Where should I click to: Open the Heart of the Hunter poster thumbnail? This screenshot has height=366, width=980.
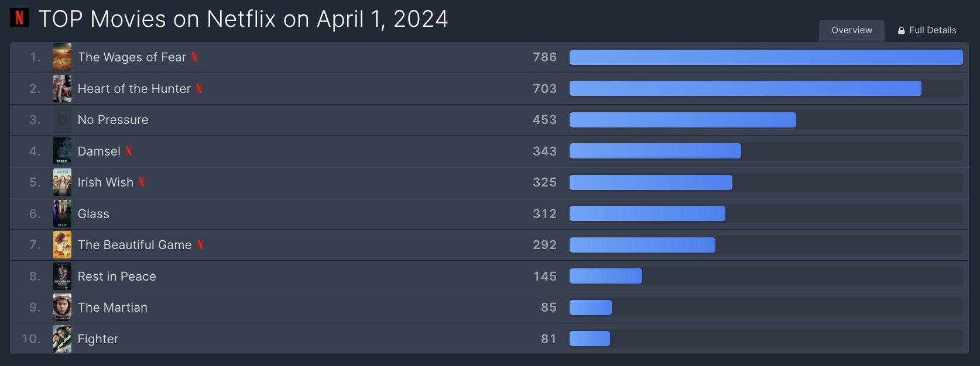(x=63, y=89)
